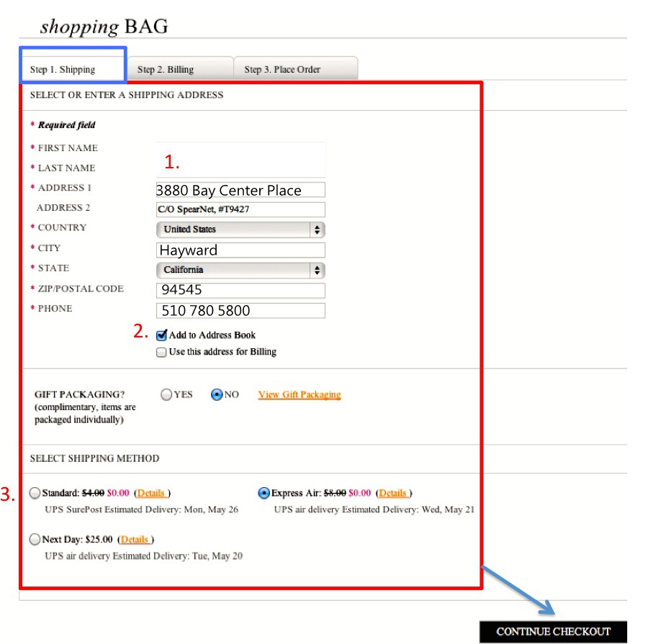Open the State dropdown showing California

(240, 270)
